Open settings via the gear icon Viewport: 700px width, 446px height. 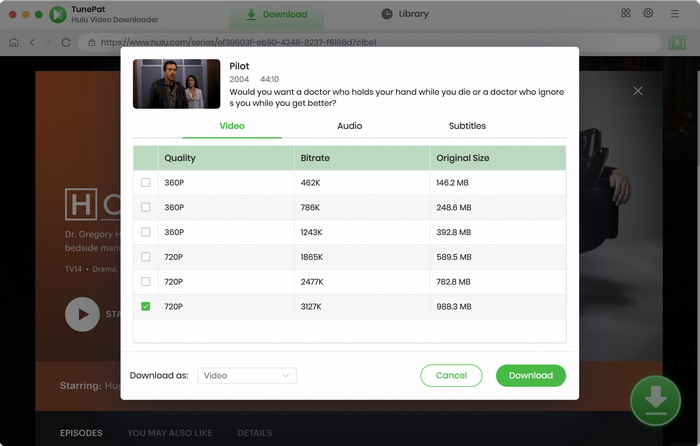click(648, 13)
